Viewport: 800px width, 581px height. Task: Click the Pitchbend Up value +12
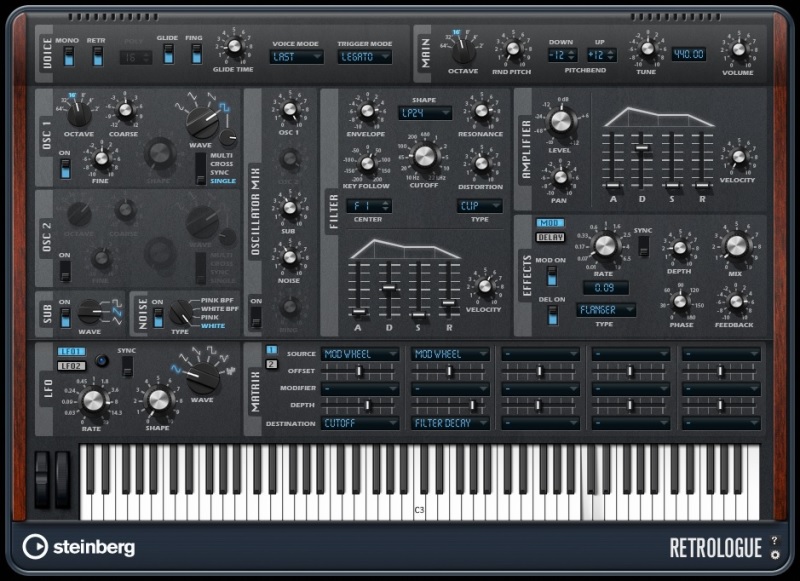601,55
